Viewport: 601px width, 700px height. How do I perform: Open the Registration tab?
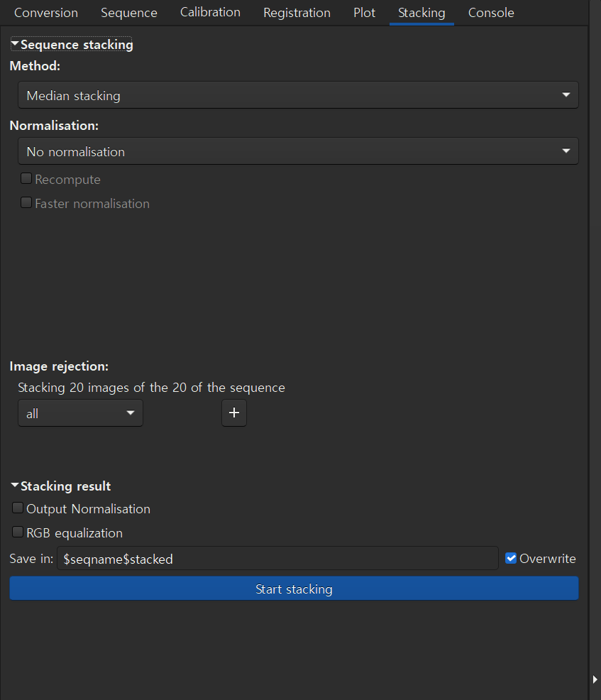297,12
